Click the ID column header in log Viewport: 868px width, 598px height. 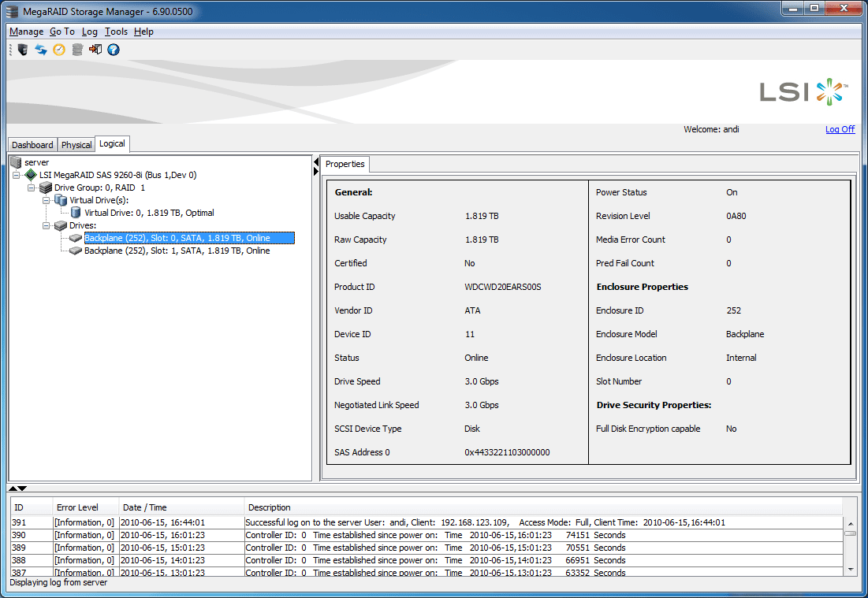coord(32,507)
